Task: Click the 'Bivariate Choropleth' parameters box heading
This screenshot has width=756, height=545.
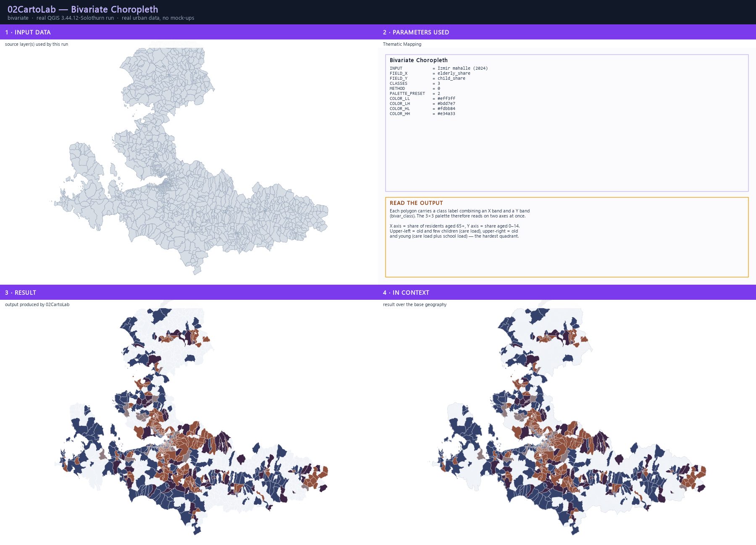Action: coord(419,60)
